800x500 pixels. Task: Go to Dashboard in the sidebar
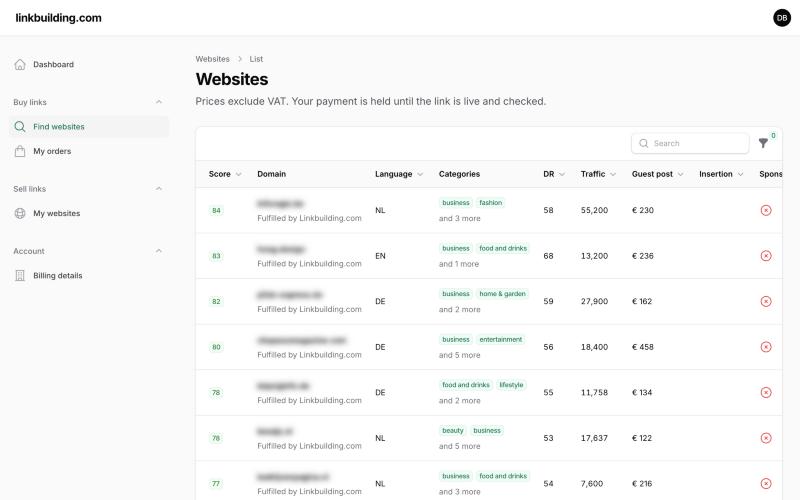(x=89, y=64)
